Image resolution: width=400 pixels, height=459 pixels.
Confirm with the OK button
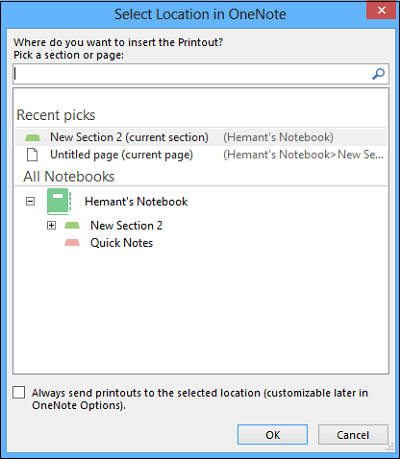point(272,435)
